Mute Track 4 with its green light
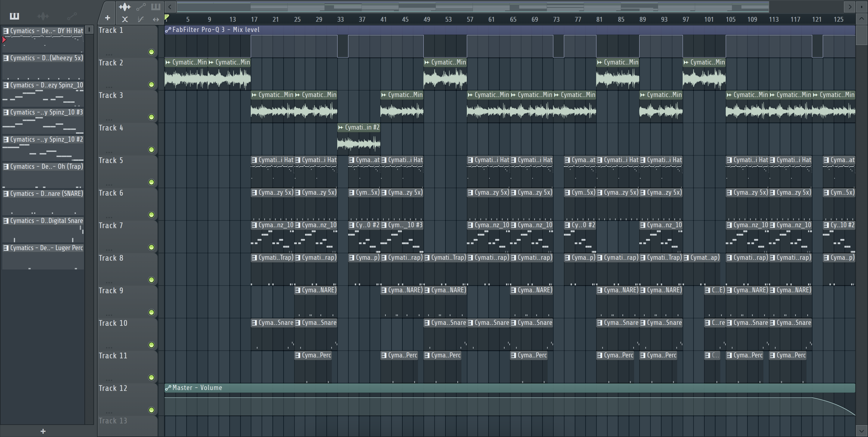 (151, 149)
